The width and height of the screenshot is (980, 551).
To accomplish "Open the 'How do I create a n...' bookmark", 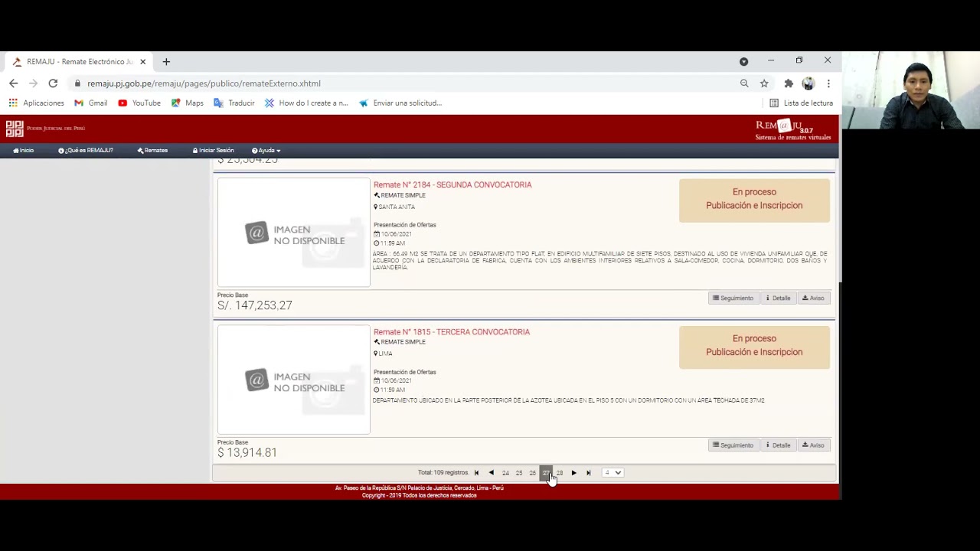I will (x=306, y=103).
